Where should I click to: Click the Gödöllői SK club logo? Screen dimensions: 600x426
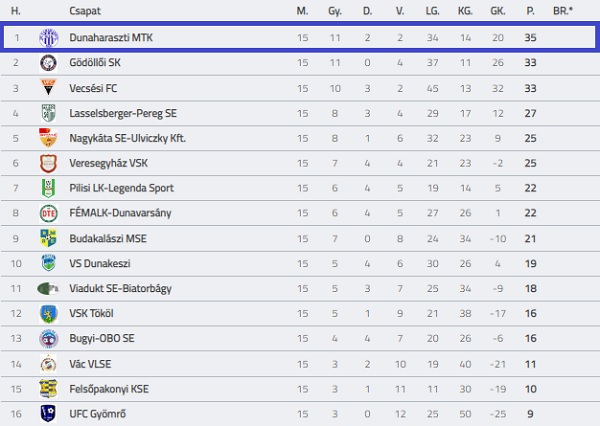pyautogui.click(x=48, y=63)
